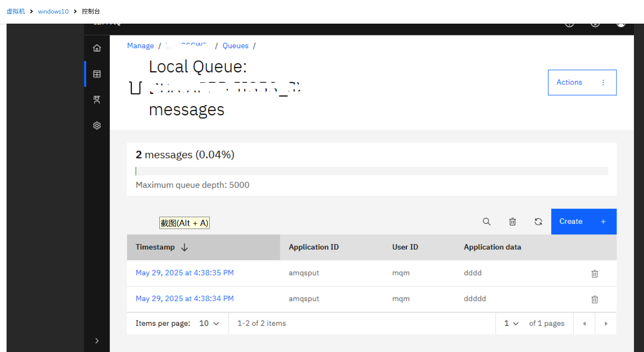644x352 pixels.
Task: Click the help icon in top bar
Action: [569, 25]
